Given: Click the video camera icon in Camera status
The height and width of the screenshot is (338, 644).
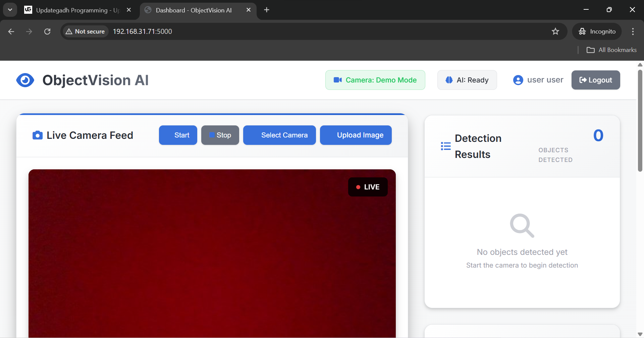Looking at the screenshot, I should [338, 80].
